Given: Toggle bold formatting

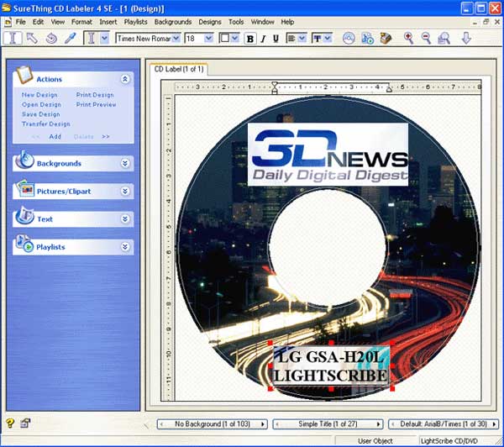Looking at the screenshot, I should click(x=250, y=39).
